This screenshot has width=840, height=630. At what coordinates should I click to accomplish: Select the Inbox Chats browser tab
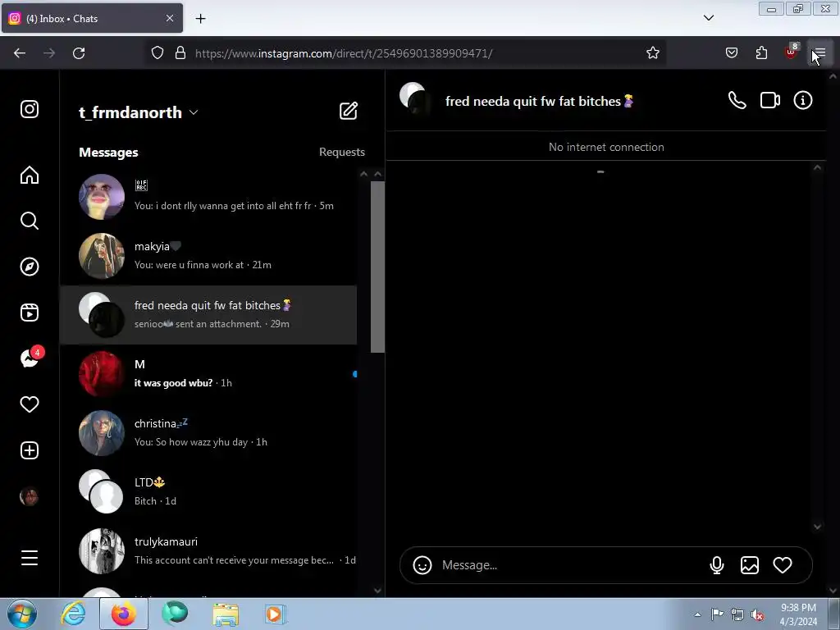pos(92,18)
